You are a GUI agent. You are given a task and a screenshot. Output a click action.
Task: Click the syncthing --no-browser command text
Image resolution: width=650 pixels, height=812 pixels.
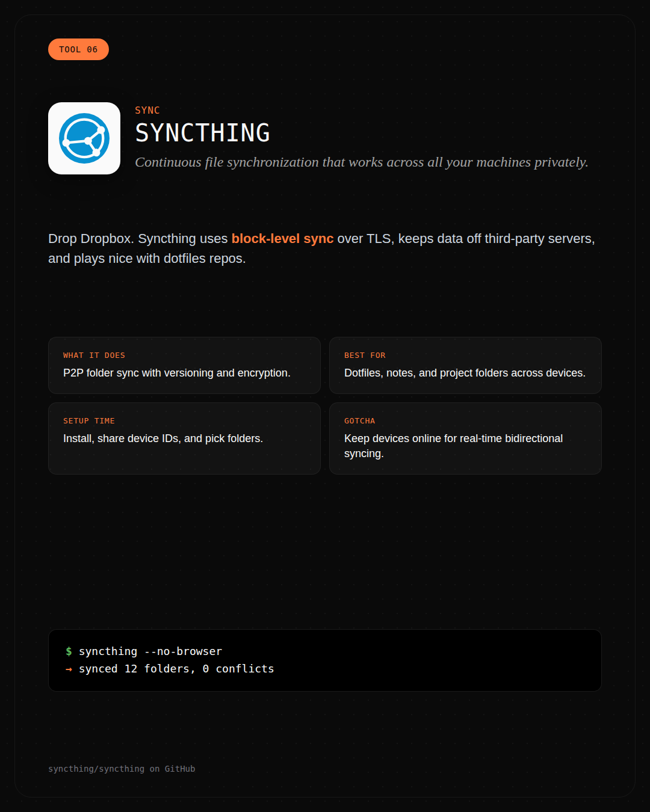(x=150, y=651)
